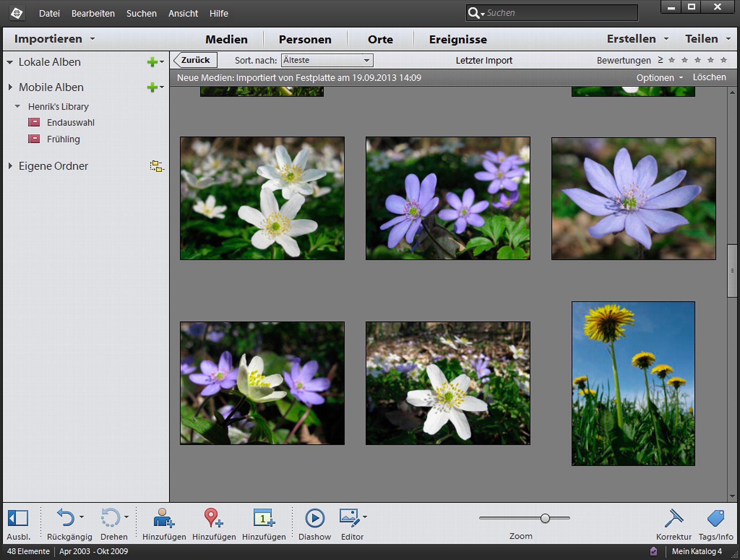Click the Zurück button
This screenshot has width=740, height=560.
[195, 60]
